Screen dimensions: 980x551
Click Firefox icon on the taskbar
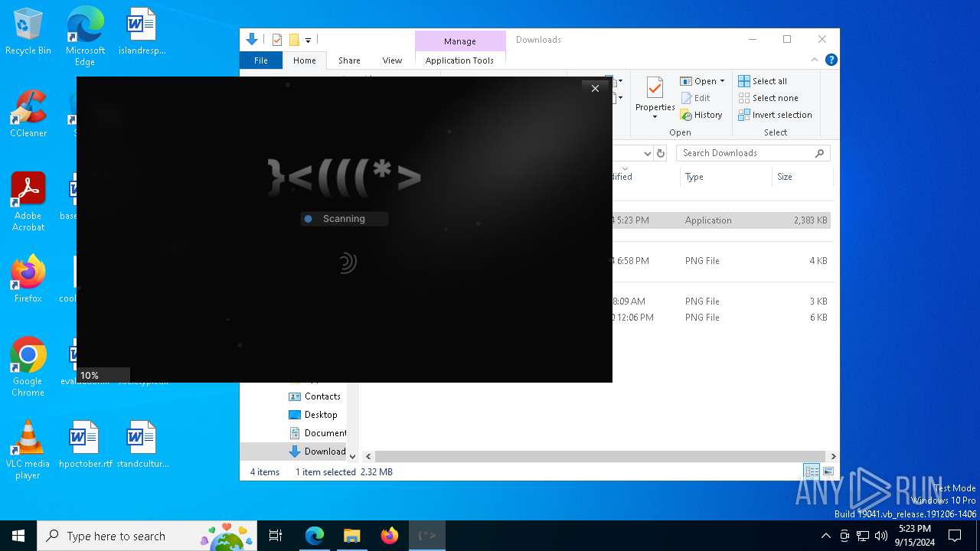click(389, 536)
